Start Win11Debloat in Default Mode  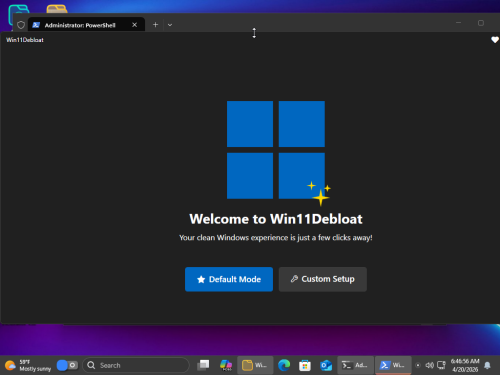(229, 279)
